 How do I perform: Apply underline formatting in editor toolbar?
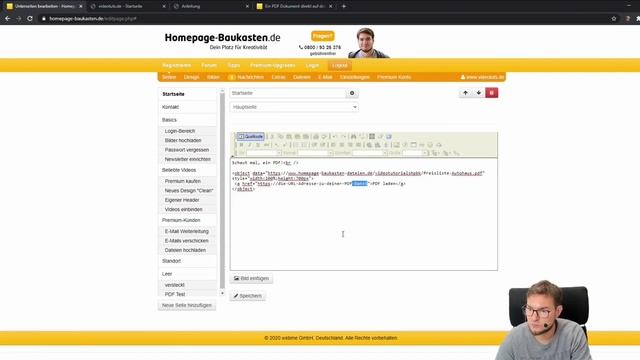point(258,145)
